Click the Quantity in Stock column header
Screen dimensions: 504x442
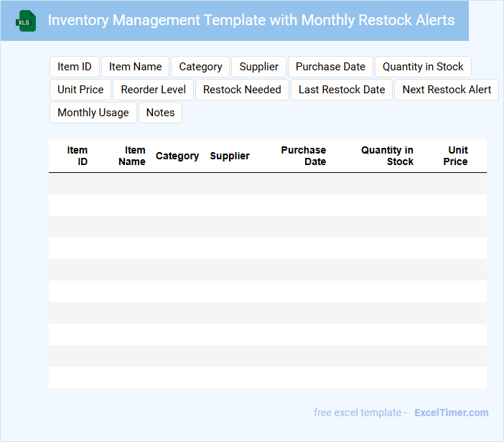pos(388,156)
